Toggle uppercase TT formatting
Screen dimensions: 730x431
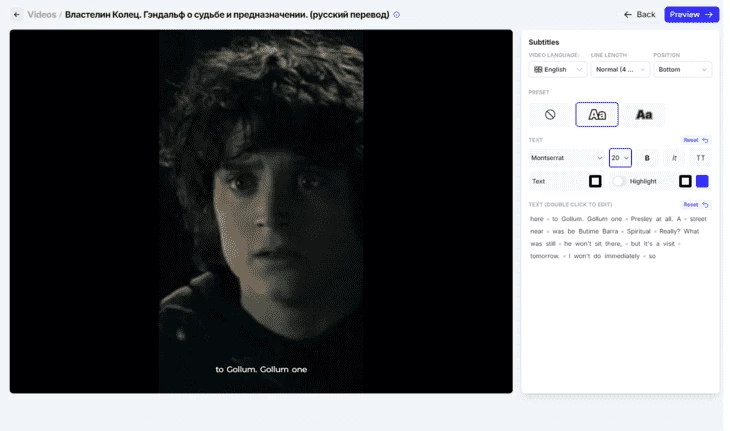700,158
